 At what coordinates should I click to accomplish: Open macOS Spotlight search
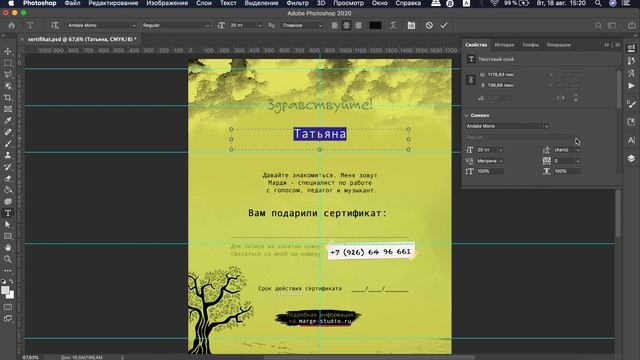click(x=598, y=3)
